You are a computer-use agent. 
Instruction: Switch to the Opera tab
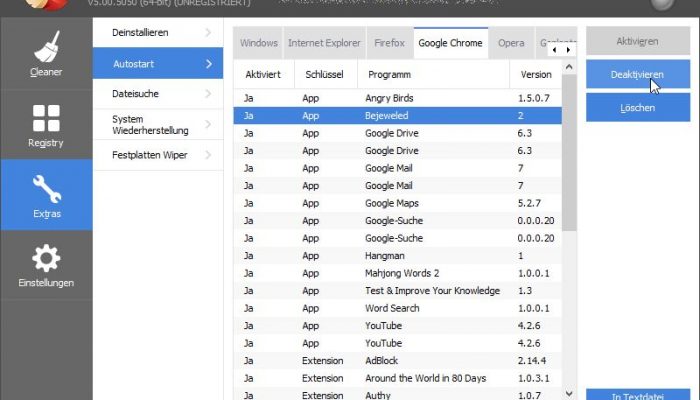511,43
